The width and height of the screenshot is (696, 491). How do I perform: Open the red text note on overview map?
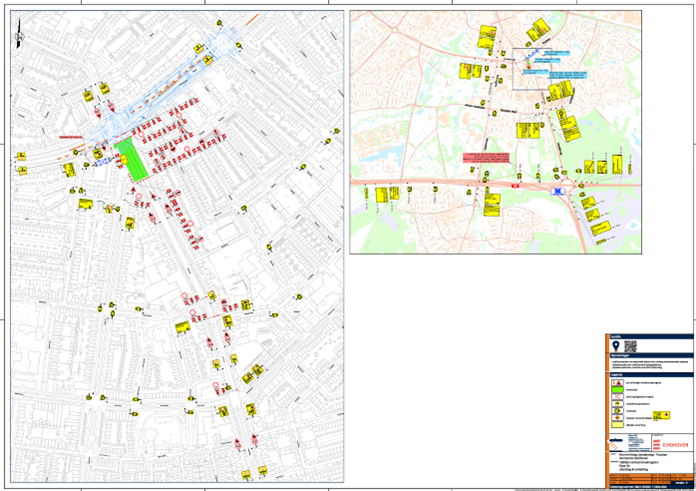coord(485,157)
